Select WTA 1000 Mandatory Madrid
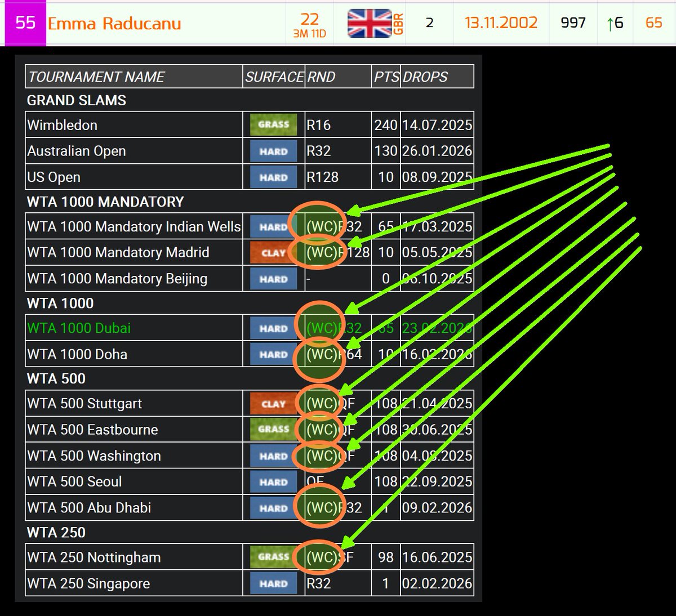676x616 pixels. [118, 252]
